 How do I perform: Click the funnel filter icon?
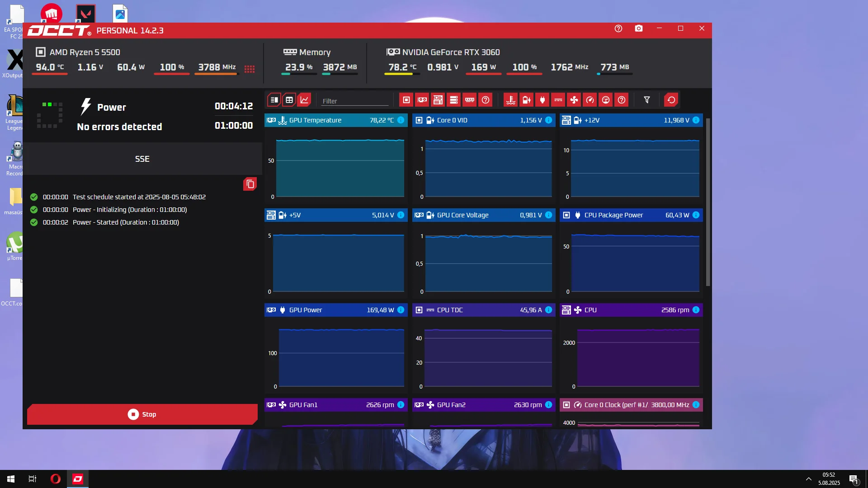point(647,100)
